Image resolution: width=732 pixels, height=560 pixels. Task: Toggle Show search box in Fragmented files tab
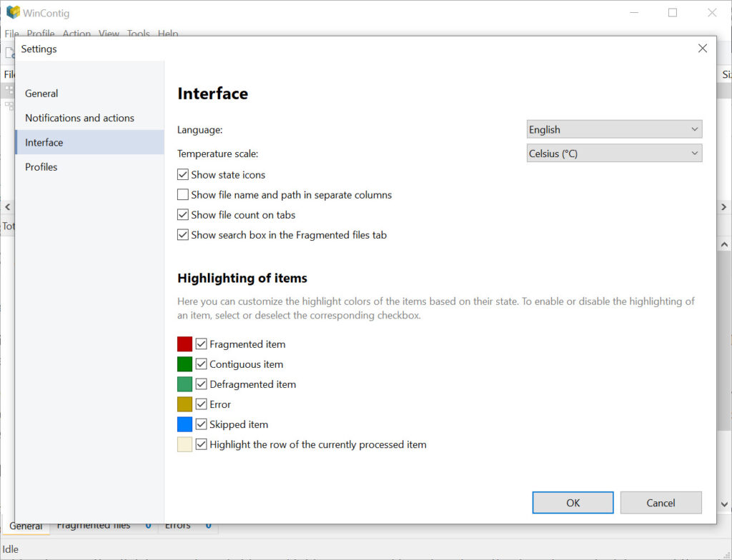coord(182,235)
